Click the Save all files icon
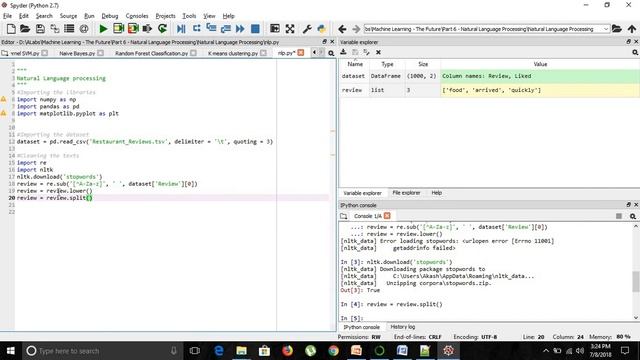The image size is (640, 360). tap(55, 29)
